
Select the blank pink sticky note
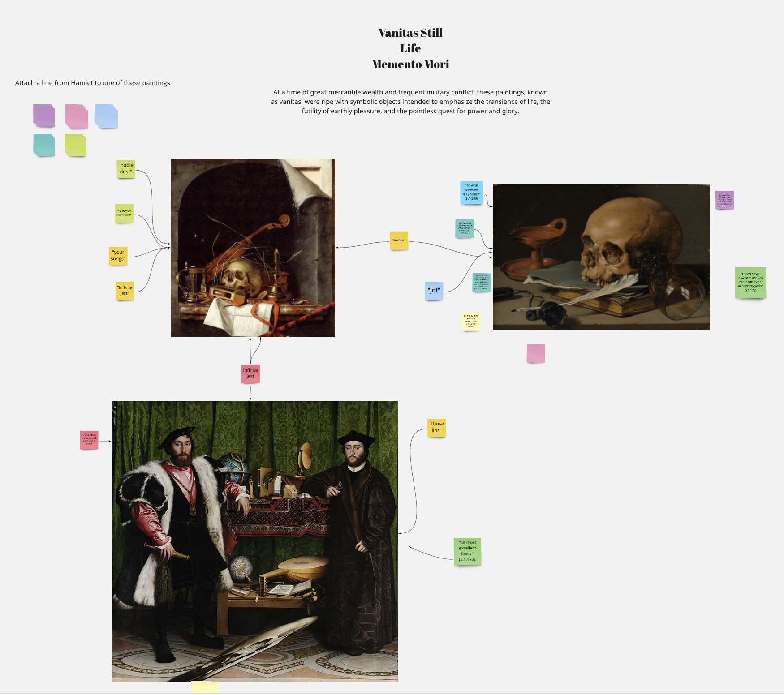pyautogui.click(x=536, y=353)
